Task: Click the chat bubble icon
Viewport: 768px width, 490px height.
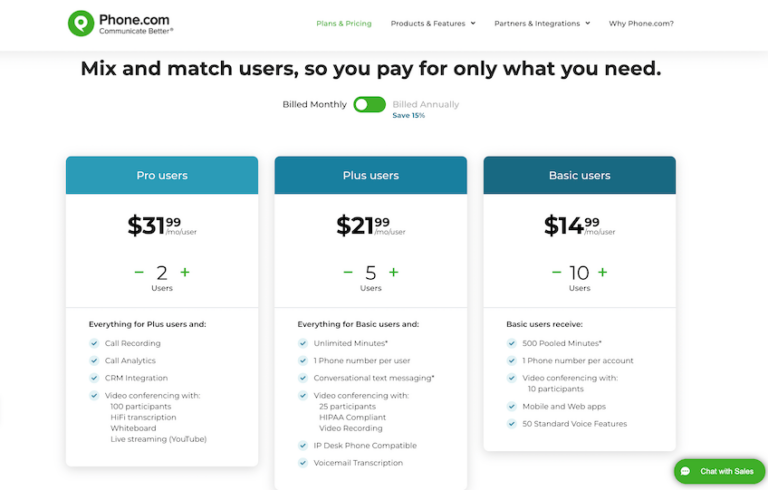Action: coord(685,471)
